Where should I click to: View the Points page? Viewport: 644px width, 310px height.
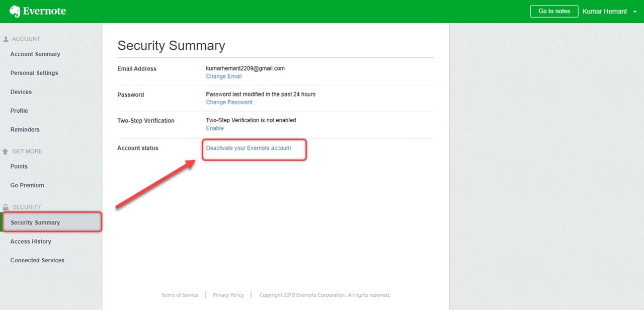click(x=19, y=167)
